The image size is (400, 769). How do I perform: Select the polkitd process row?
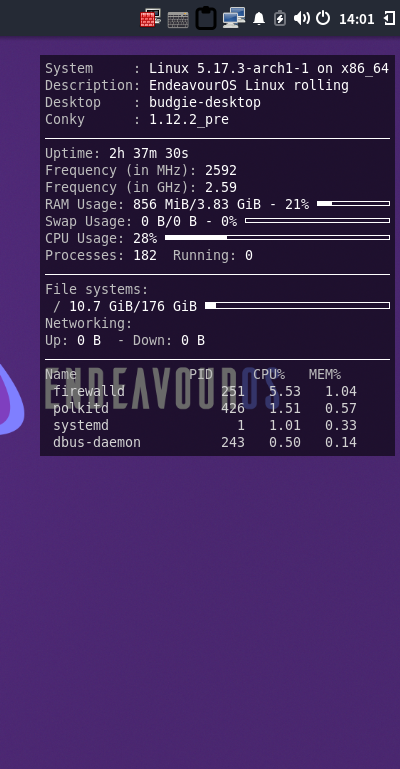201,408
